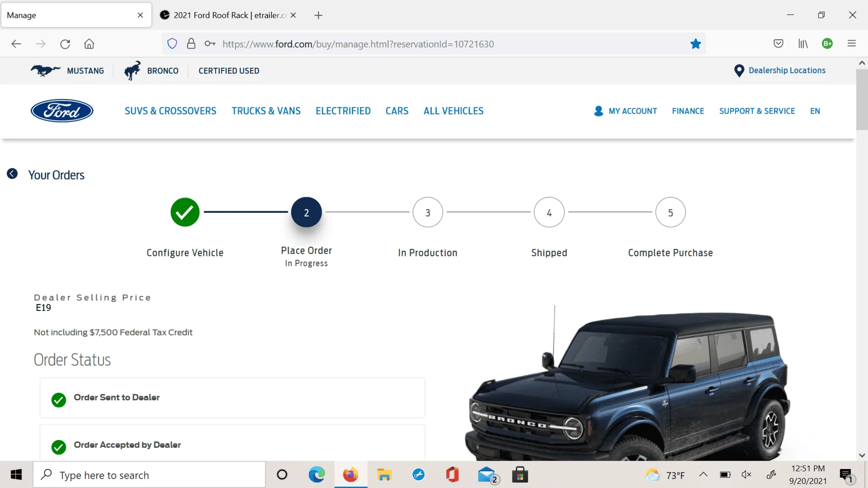This screenshot has width=868, height=488.
Task: Click the Dealership Locations map pin
Action: [739, 71]
